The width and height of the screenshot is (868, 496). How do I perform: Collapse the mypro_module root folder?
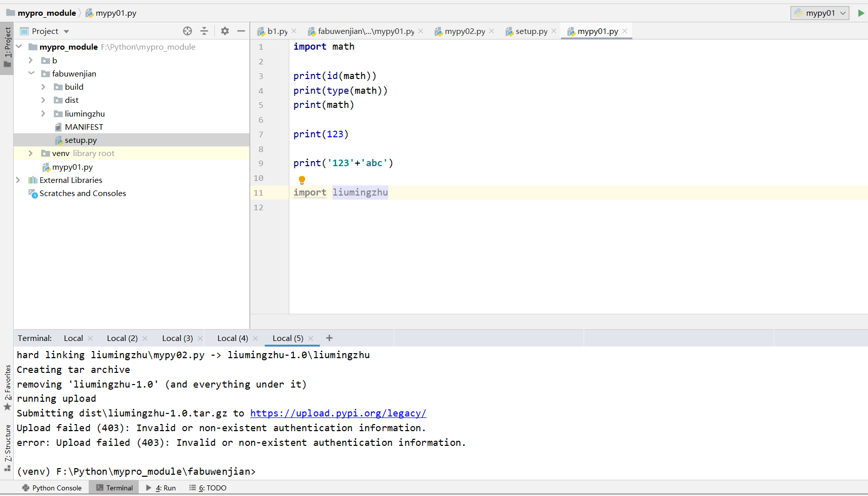[x=19, y=47]
